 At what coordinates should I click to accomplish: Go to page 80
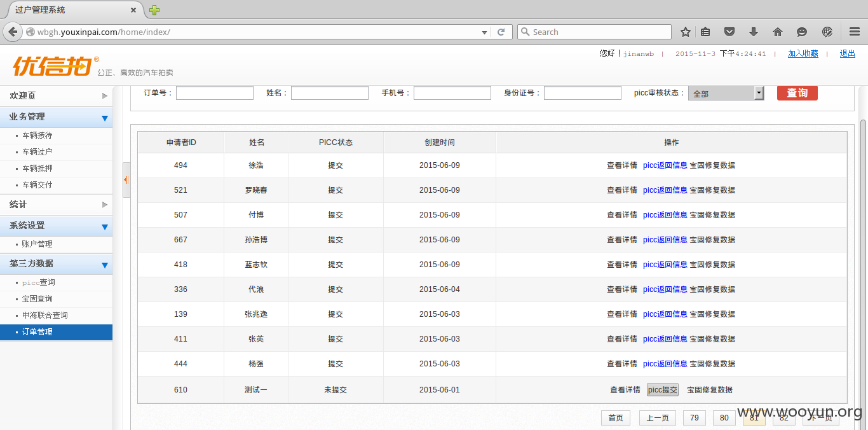click(x=724, y=418)
